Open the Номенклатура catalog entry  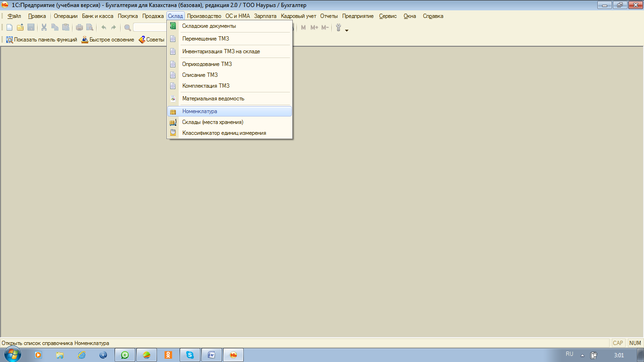[x=230, y=111]
